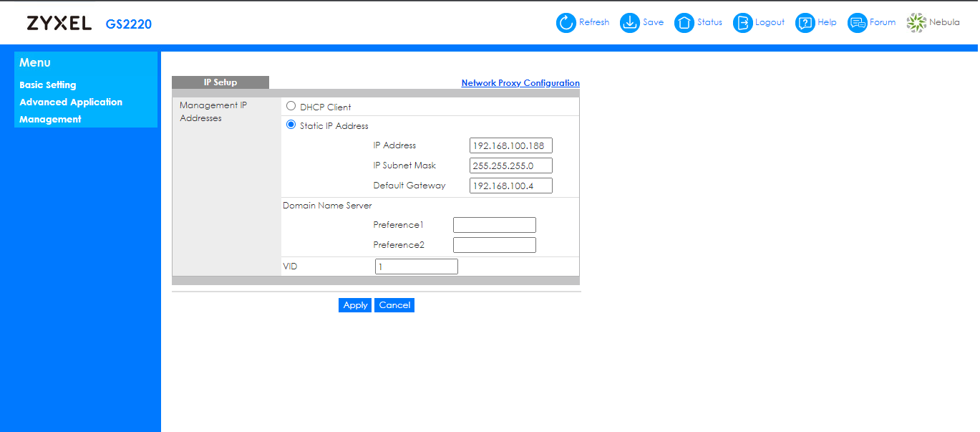980x432 pixels.
Task: Click the ZYXEL logo
Action: pos(59,24)
